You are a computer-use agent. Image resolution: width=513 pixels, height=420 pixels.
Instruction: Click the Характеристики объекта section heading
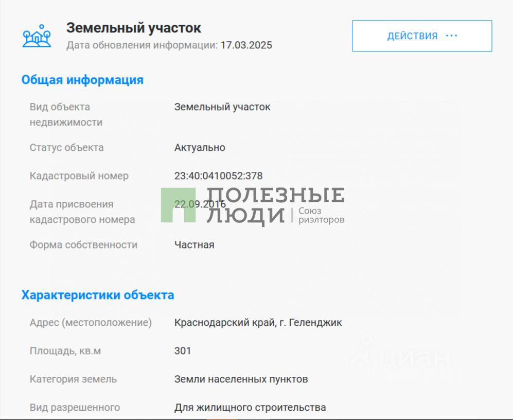[97, 295]
